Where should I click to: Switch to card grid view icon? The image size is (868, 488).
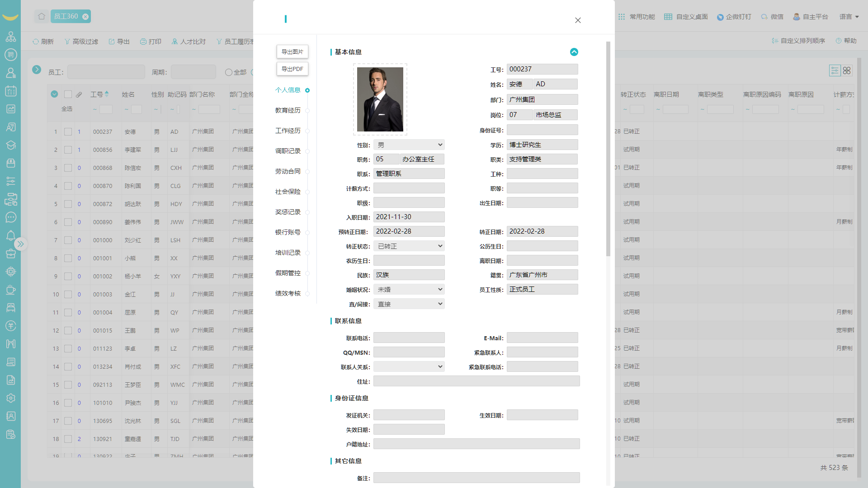click(x=847, y=70)
